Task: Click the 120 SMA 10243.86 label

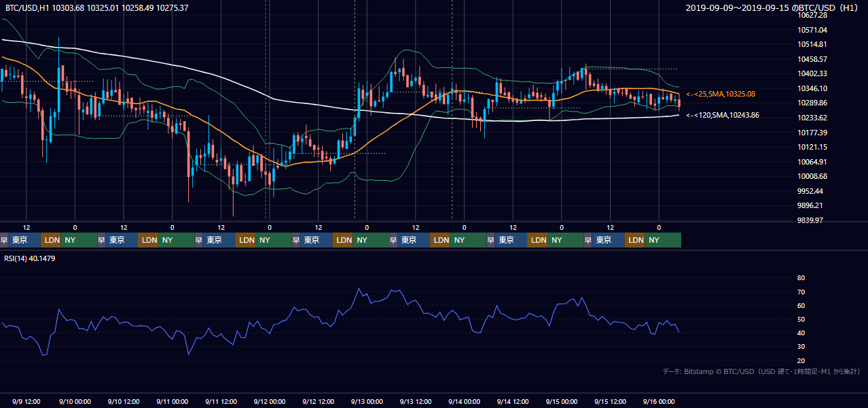Action: pyautogui.click(x=723, y=116)
